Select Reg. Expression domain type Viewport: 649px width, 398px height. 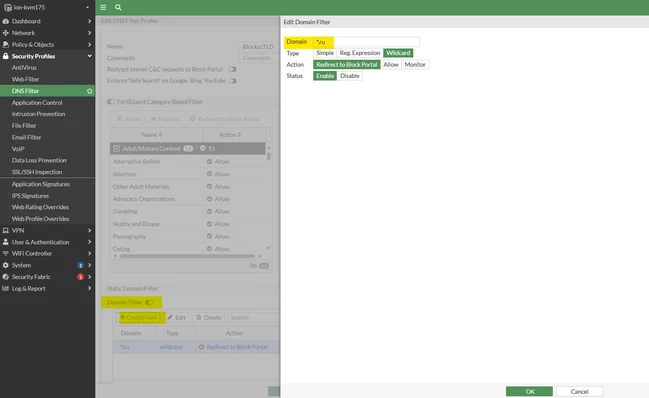point(360,53)
